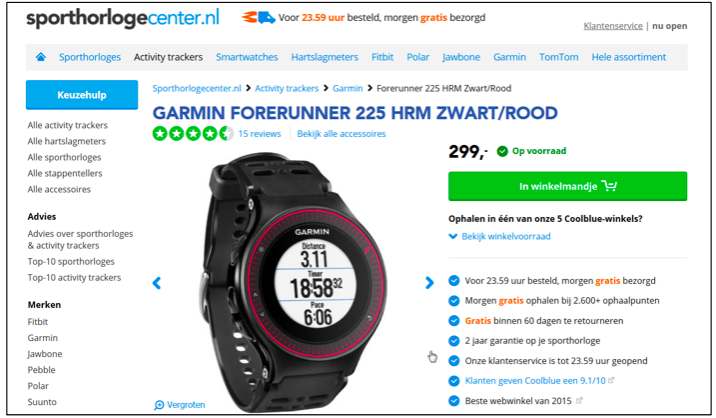Viewport: 716px width, 418px height.
Task: Select Hartslagmeters navigation item
Action: [325, 57]
